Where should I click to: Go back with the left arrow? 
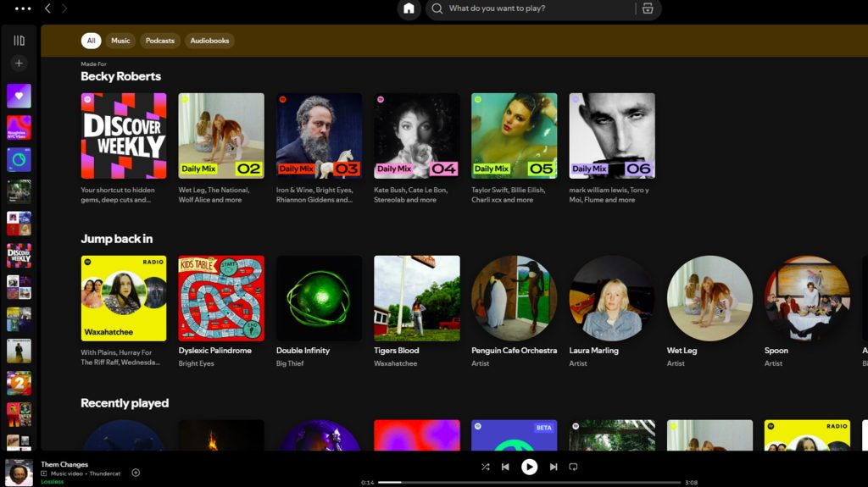[47, 8]
